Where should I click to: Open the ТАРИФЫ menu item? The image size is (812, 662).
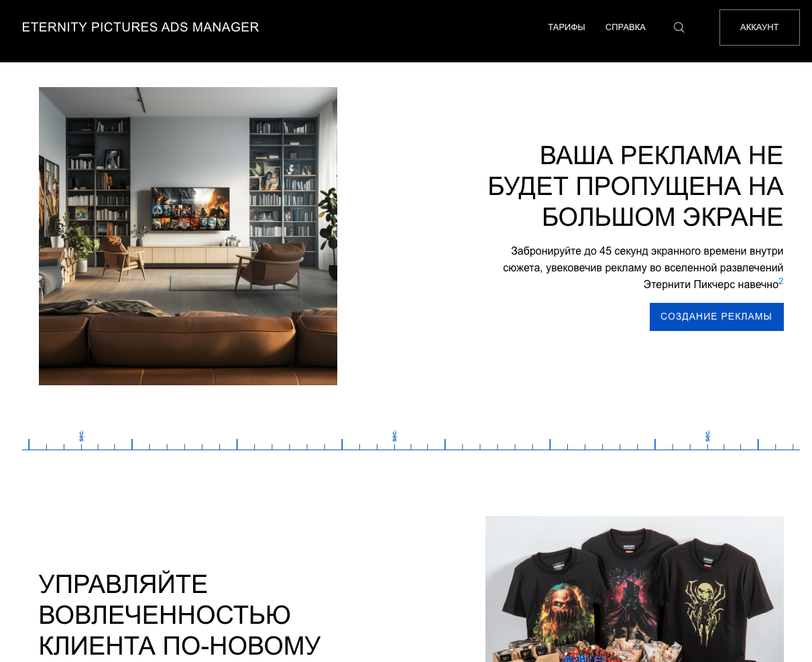[567, 27]
